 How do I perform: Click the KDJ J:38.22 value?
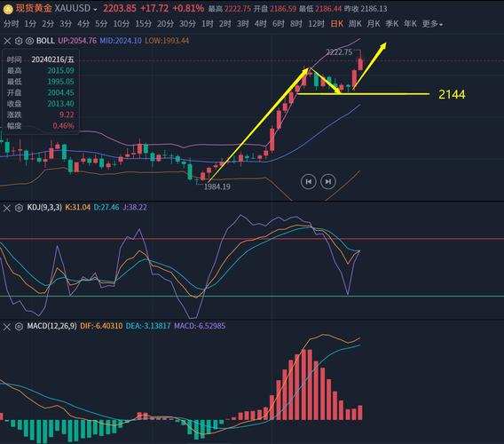click(x=134, y=208)
